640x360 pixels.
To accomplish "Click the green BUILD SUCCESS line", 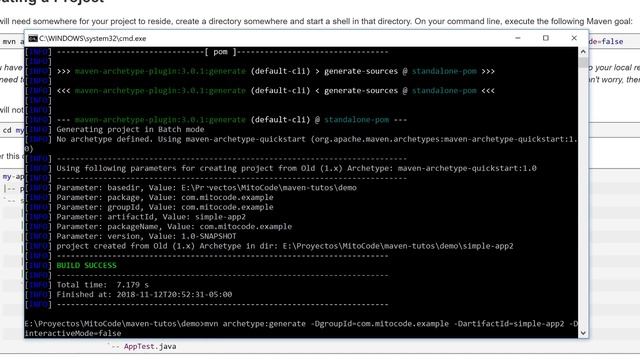I will tap(87, 265).
